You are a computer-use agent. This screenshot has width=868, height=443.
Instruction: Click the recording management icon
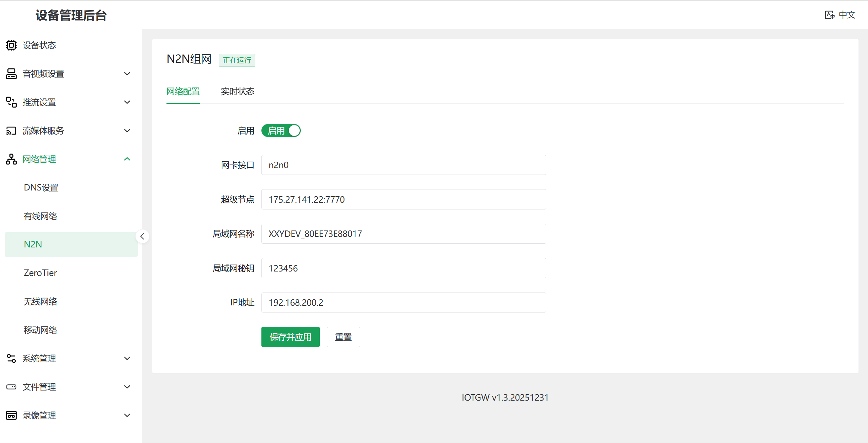(11, 415)
